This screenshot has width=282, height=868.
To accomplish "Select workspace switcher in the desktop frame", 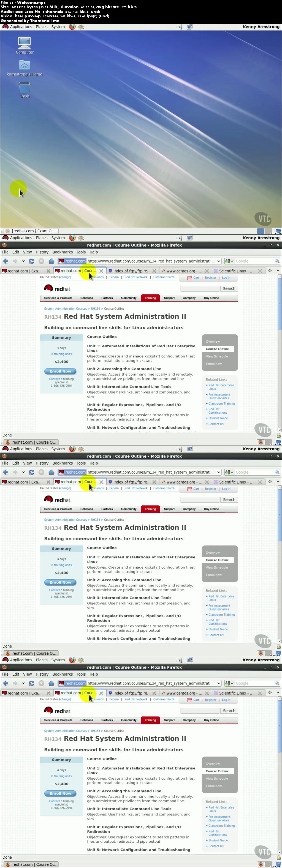I will click(x=264, y=231).
